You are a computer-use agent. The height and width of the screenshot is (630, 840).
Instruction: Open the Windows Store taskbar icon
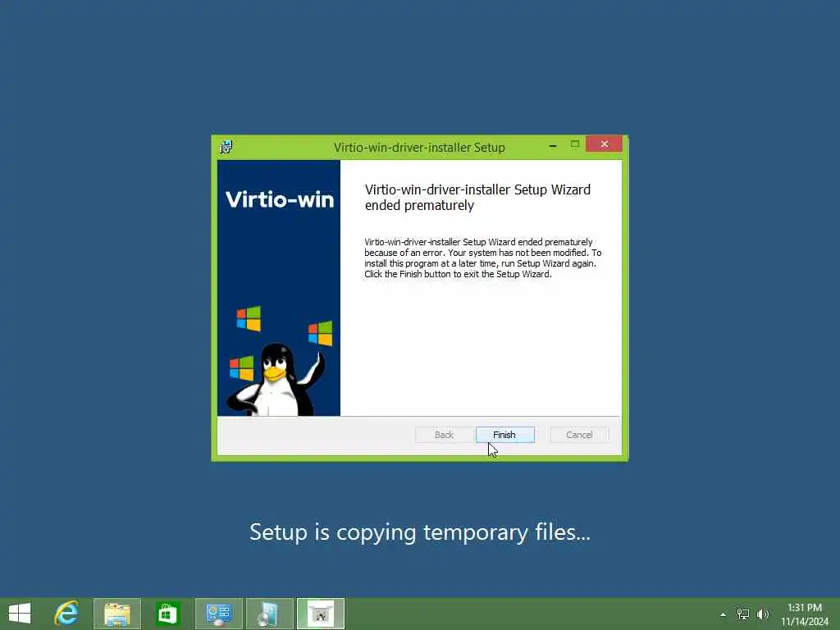tap(167, 614)
